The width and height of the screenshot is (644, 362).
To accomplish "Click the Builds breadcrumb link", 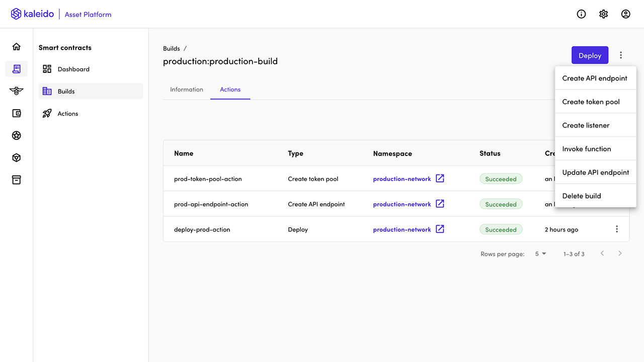I will point(172,49).
